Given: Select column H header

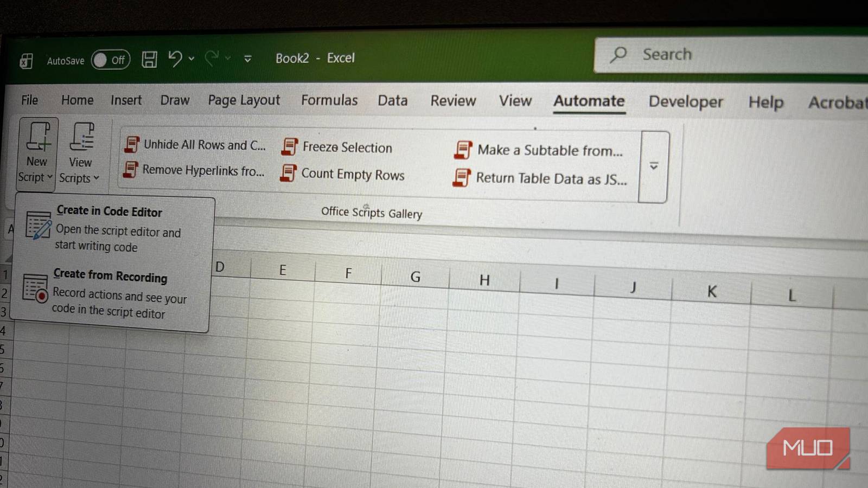Looking at the screenshot, I should click(x=484, y=280).
